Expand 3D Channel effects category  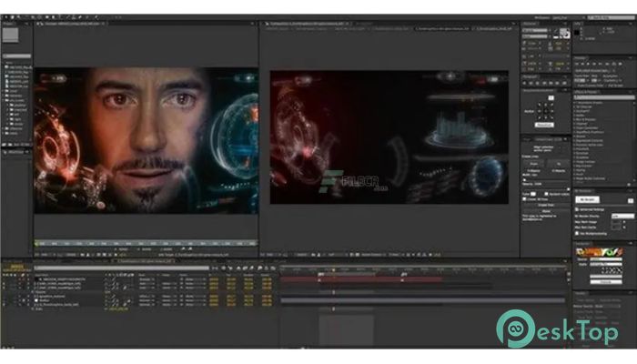574,106
